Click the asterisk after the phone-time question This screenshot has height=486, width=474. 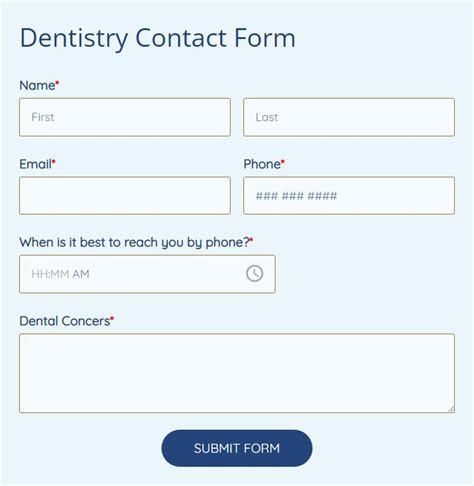[x=252, y=239]
